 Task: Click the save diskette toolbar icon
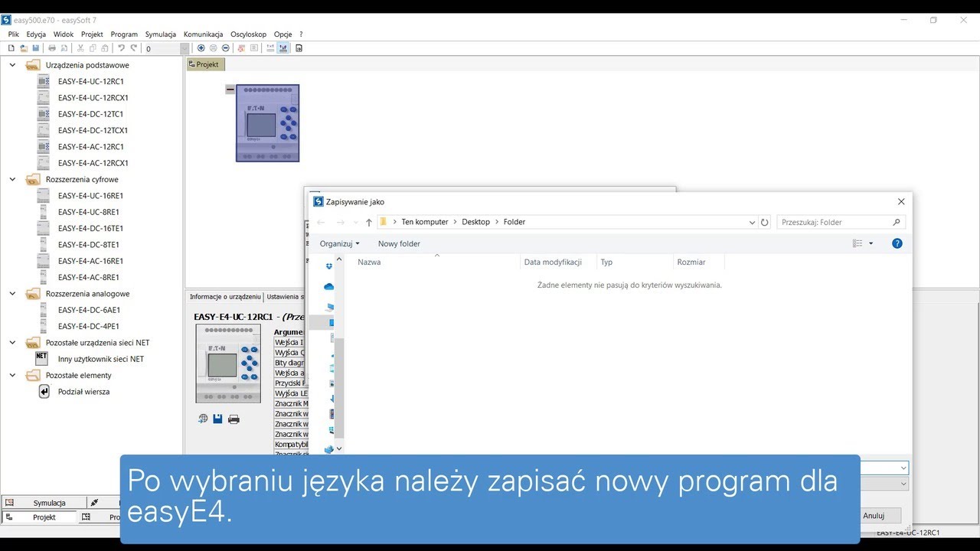point(35,48)
